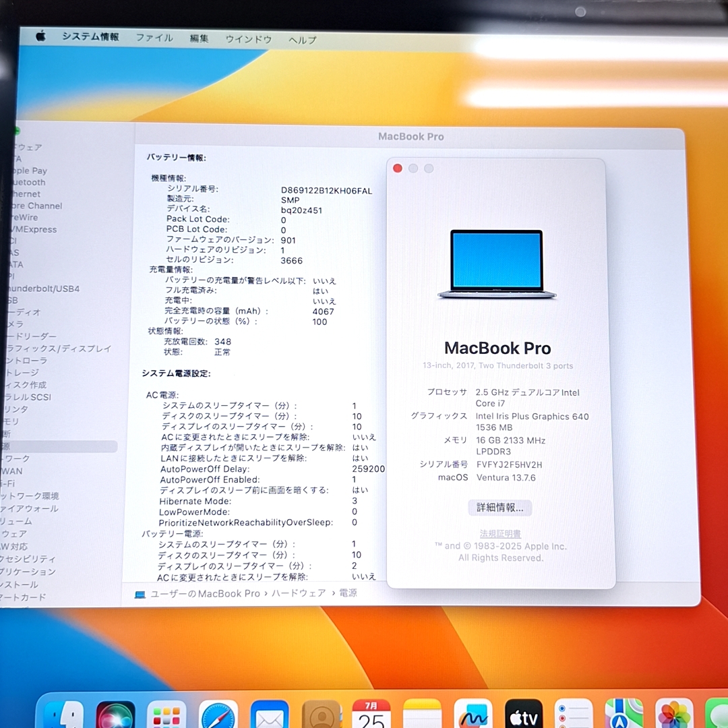Image resolution: width=728 pixels, height=728 pixels.
Task: Click the cycle count value 348
Action: click(222, 342)
